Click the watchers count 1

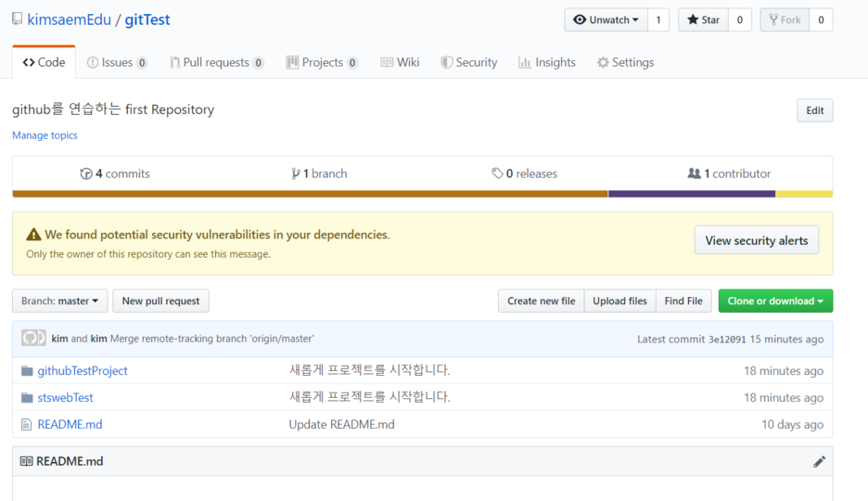(x=658, y=19)
